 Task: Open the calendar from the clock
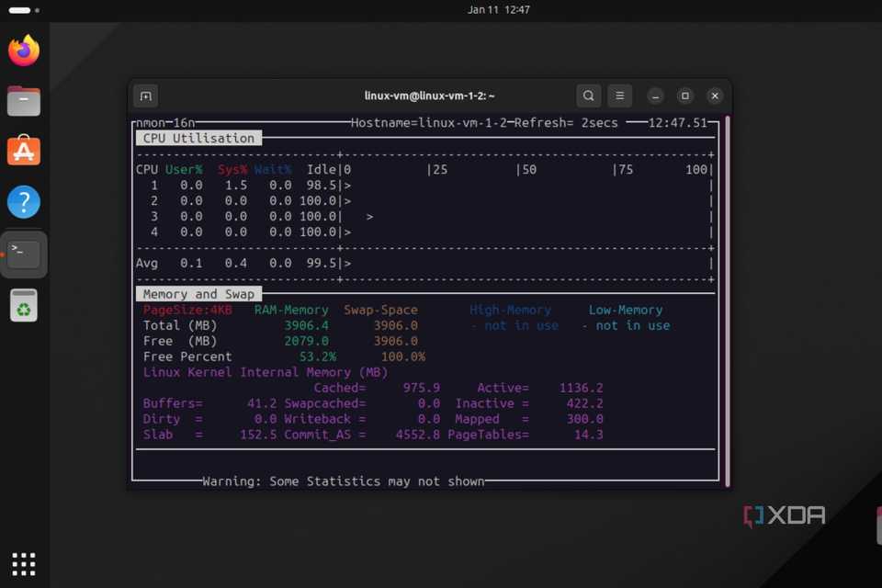click(x=499, y=10)
